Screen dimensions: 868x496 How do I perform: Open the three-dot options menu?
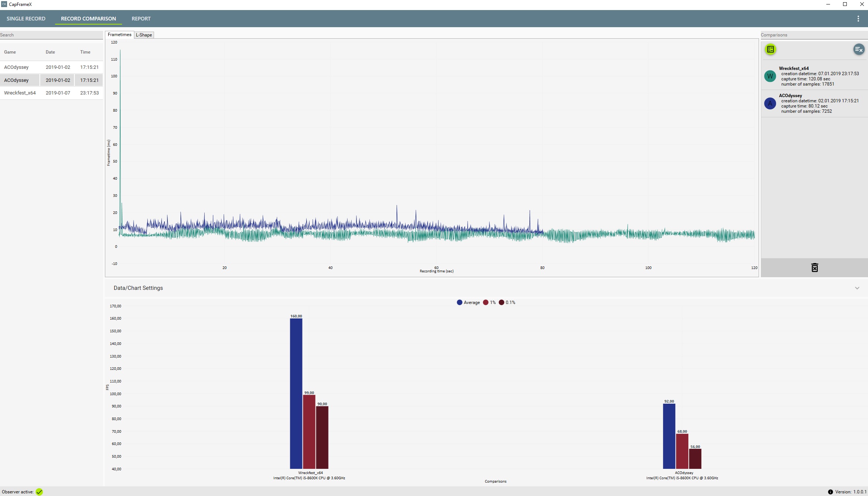point(858,19)
